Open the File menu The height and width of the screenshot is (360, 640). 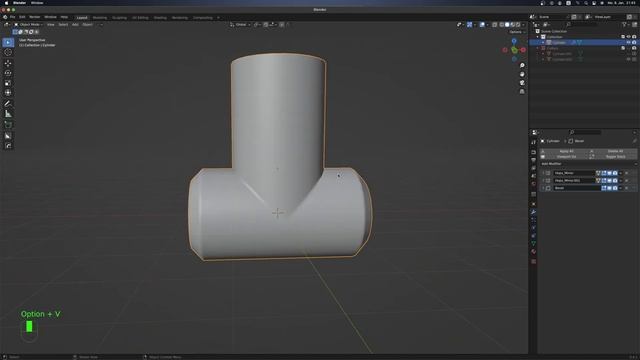pyautogui.click(x=13, y=18)
